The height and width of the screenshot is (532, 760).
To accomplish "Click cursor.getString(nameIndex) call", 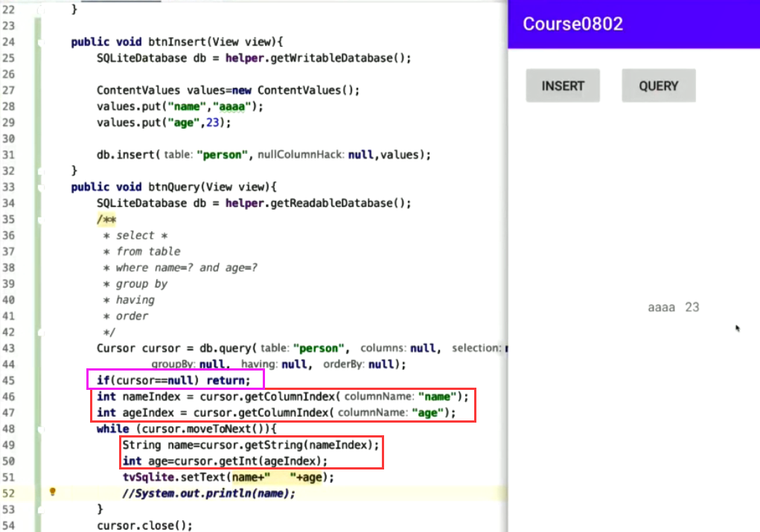I will [x=286, y=445].
